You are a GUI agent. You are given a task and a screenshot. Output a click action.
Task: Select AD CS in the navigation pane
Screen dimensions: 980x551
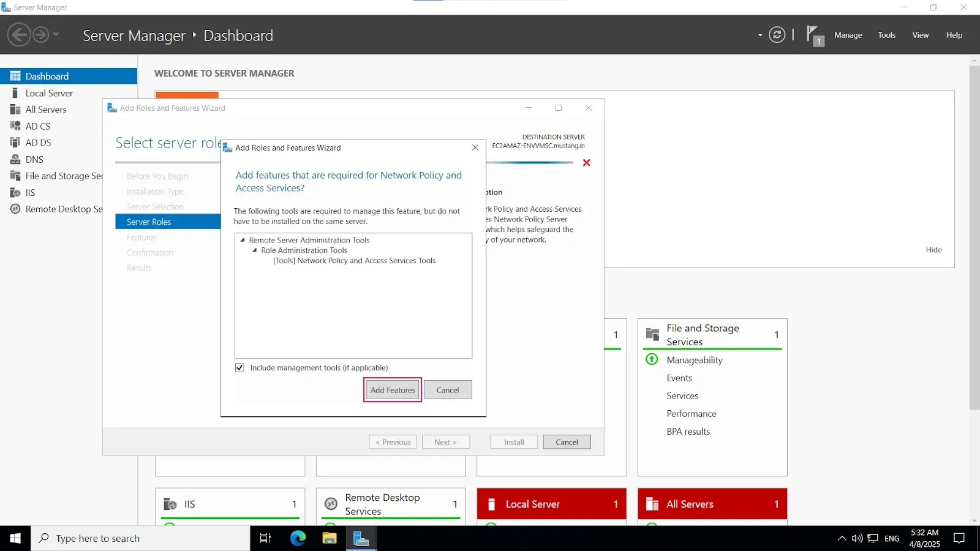pyautogui.click(x=38, y=126)
